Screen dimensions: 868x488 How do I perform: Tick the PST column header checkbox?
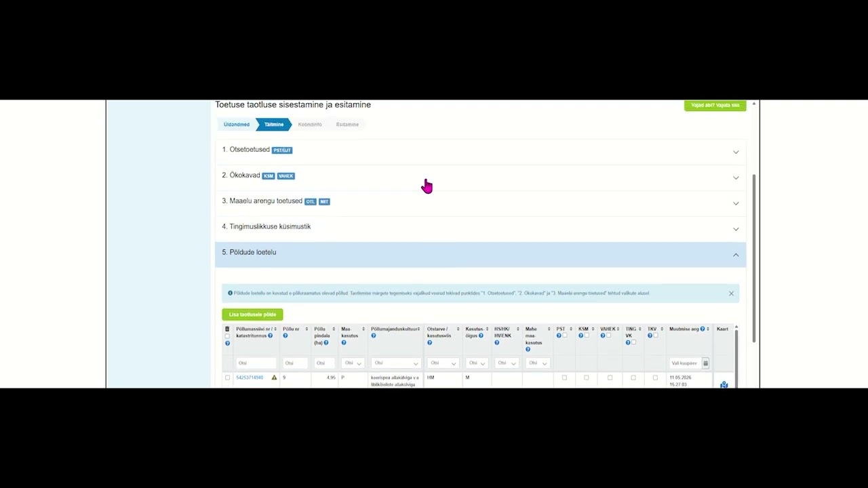click(565, 335)
